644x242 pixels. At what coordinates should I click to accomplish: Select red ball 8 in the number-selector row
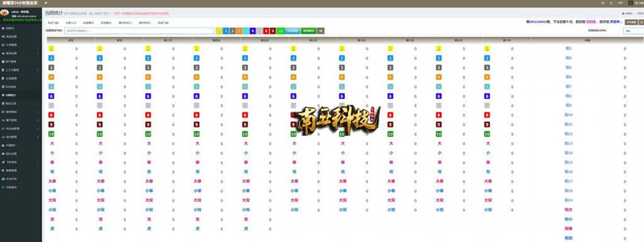pos(266,31)
